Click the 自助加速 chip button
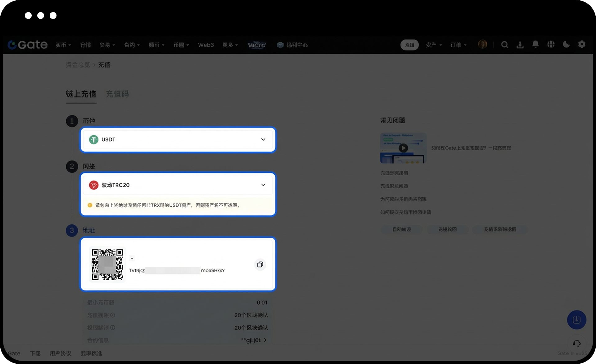Viewport: 596px width, 364px height. coord(401,230)
